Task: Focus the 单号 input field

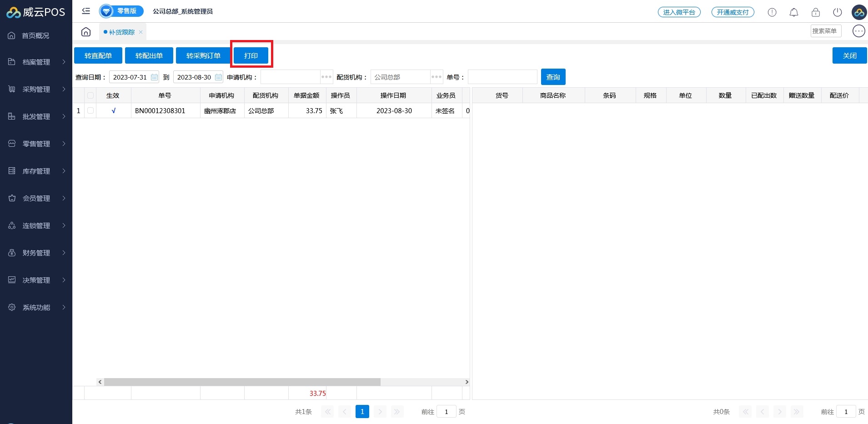Action: (502, 77)
